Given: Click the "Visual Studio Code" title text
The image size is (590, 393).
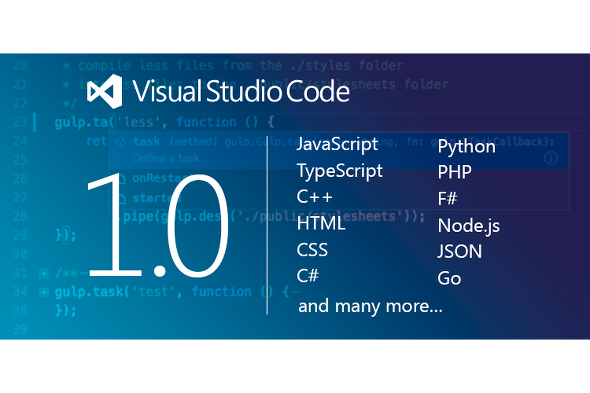Looking at the screenshot, I should [x=241, y=91].
